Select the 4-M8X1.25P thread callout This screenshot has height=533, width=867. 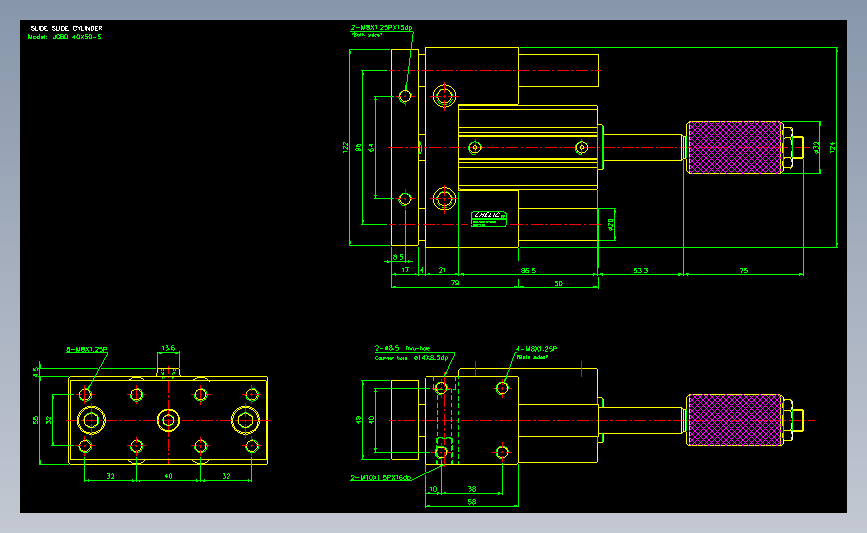click(536, 349)
